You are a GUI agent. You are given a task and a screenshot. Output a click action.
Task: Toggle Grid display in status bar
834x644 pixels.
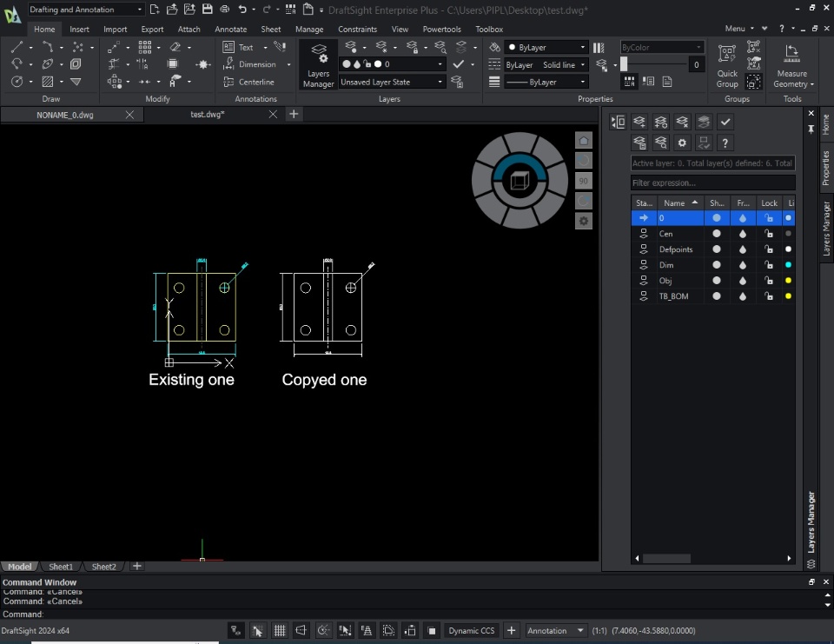pyautogui.click(x=280, y=631)
